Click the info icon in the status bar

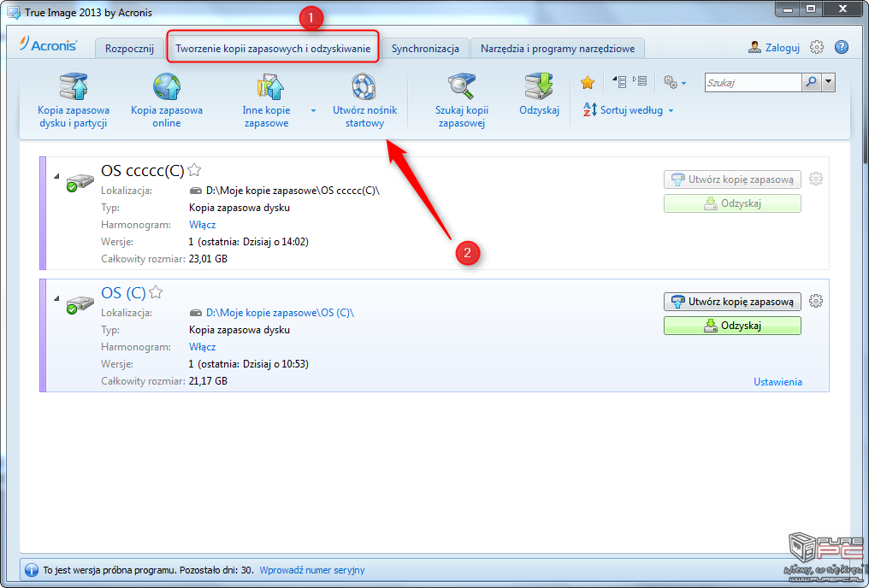click(32, 570)
